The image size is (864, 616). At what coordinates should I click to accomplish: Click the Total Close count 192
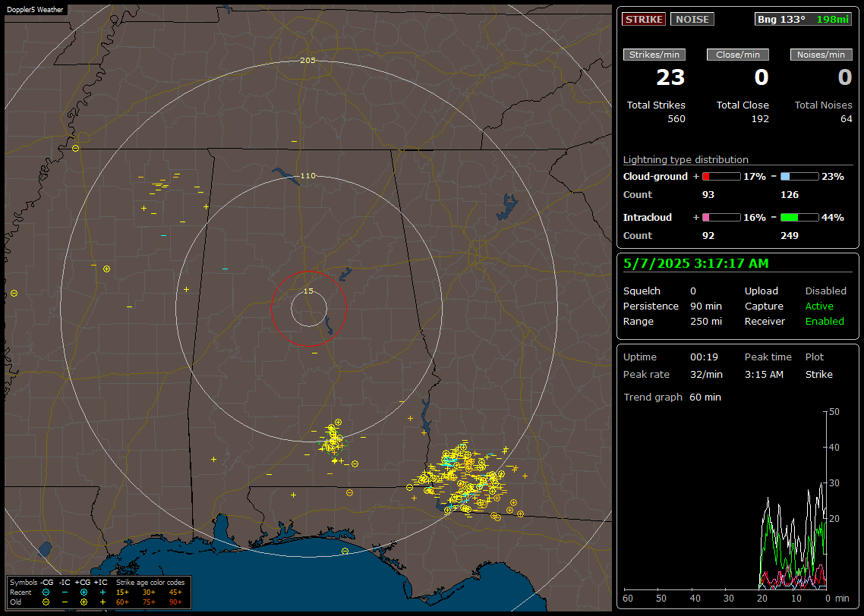pos(760,119)
